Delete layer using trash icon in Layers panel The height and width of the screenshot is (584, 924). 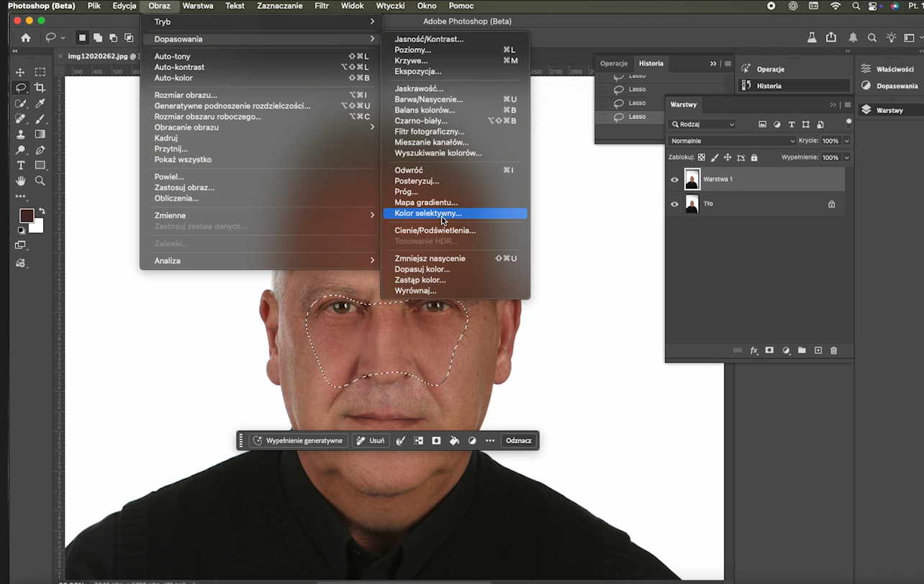coord(834,351)
